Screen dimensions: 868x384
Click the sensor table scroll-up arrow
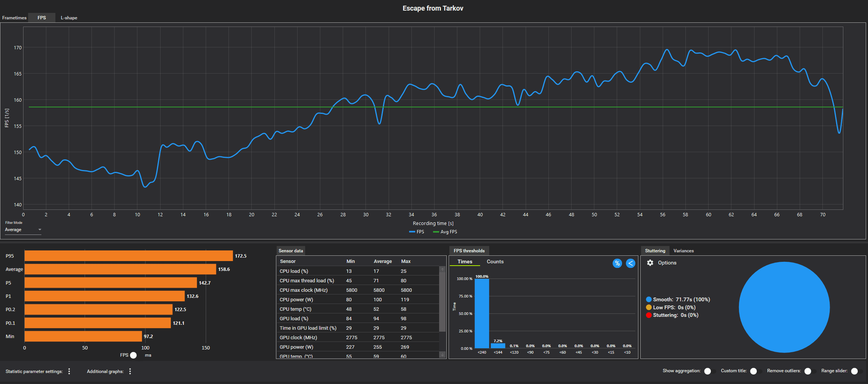pos(442,269)
